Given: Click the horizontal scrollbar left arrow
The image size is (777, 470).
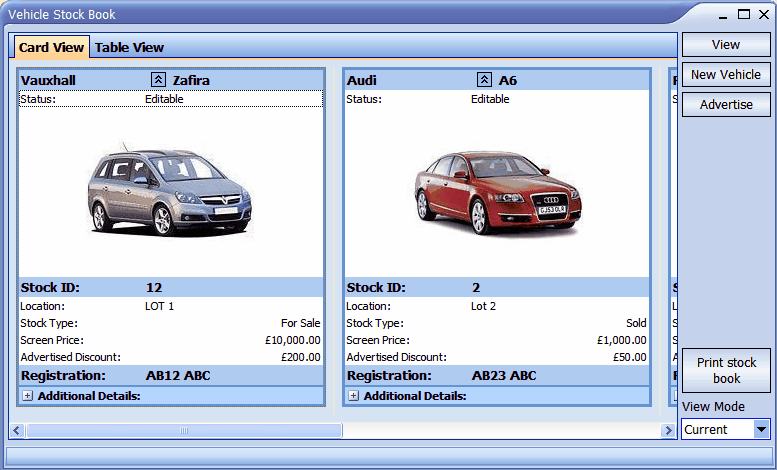Looking at the screenshot, I should click(x=17, y=430).
